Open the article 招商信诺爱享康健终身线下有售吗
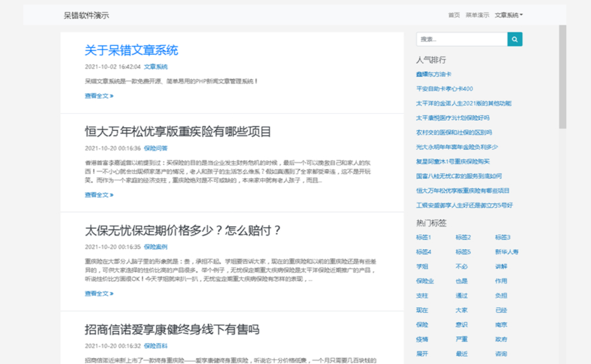 pos(172,329)
